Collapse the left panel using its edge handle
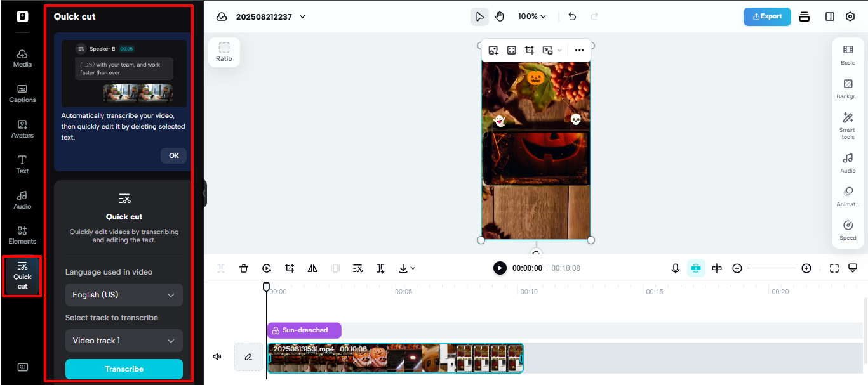The image size is (868, 385). [x=204, y=193]
